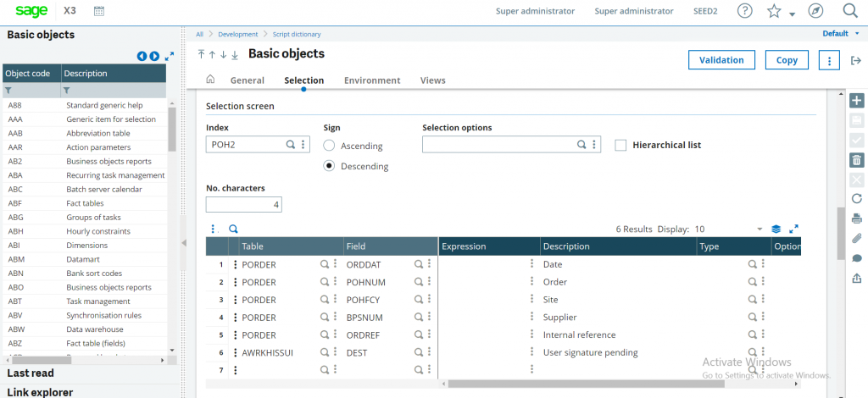Enable the Hierarchical list checkbox
868x398 pixels.
[620, 145]
